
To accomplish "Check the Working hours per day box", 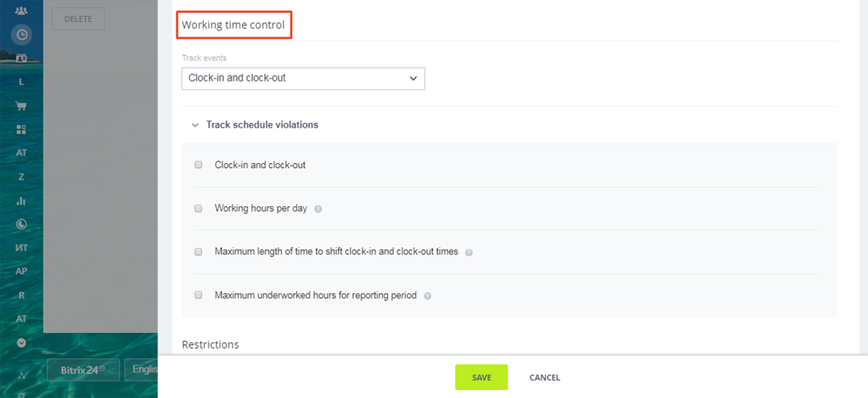I will pos(198,208).
